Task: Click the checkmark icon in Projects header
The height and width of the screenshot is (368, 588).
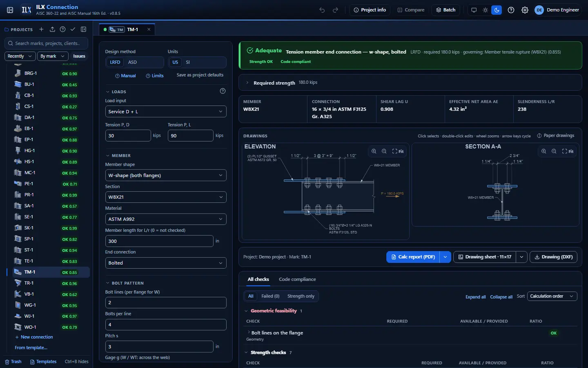Action: tap(73, 29)
